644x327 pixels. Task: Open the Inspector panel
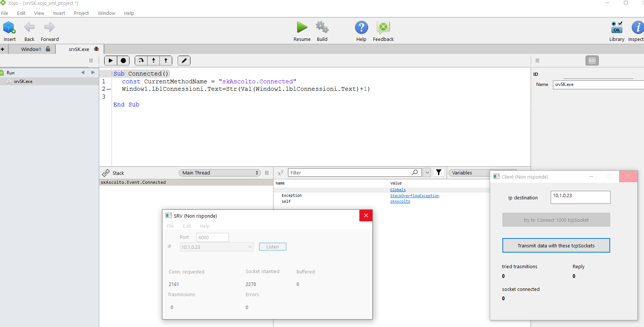(638, 27)
